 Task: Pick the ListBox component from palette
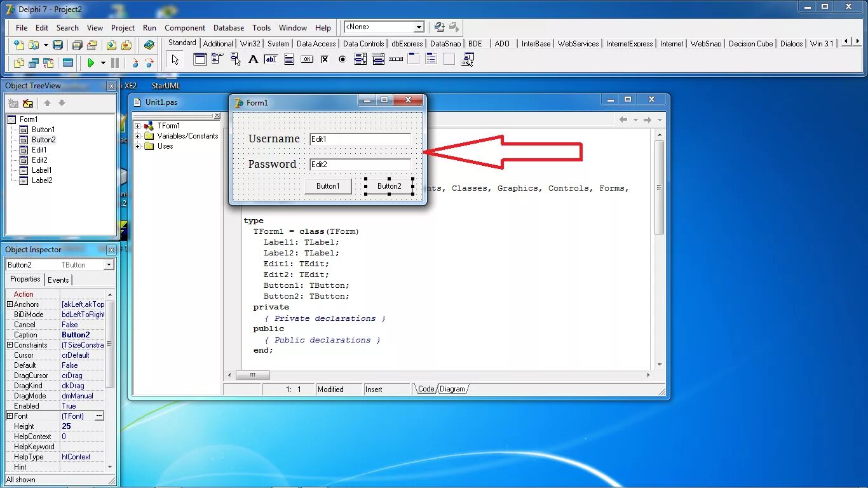(360, 59)
